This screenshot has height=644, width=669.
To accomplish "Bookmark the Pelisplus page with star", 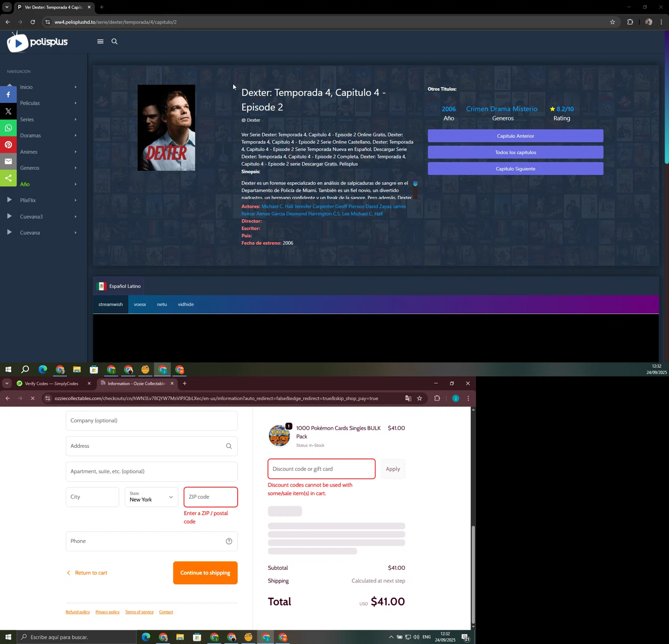I will coord(612,22).
